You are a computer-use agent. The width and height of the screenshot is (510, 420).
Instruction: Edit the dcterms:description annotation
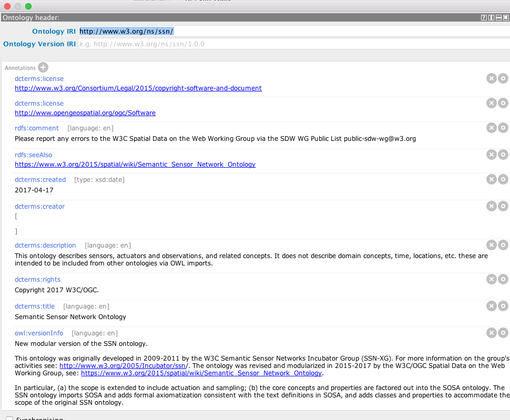503,245
